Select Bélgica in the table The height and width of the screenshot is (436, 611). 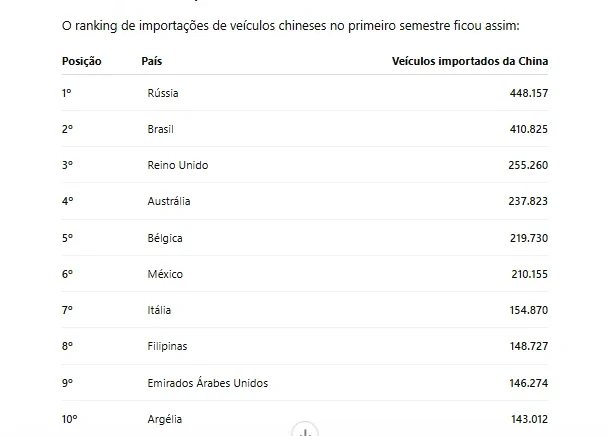[165, 238]
